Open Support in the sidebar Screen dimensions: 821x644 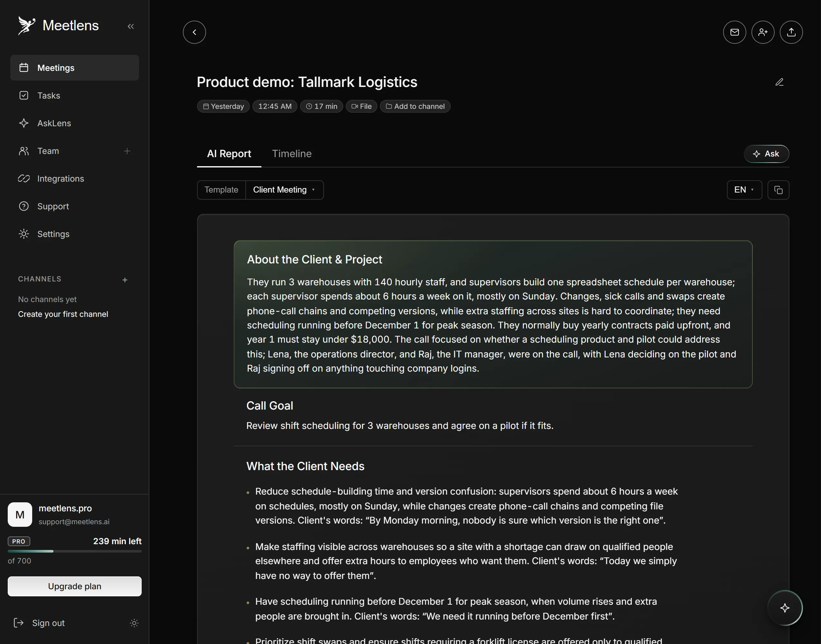[75, 206]
